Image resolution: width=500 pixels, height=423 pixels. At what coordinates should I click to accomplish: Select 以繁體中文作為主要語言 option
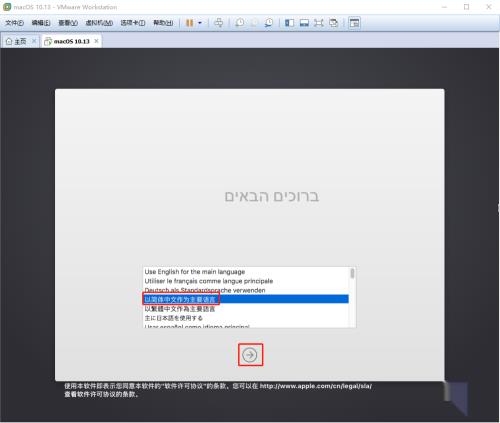pyautogui.click(x=246, y=309)
